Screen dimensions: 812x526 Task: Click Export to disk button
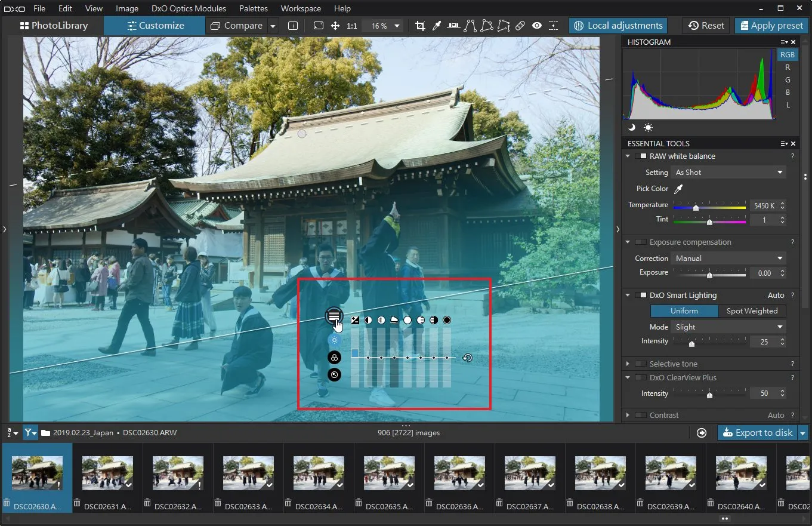click(757, 433)
